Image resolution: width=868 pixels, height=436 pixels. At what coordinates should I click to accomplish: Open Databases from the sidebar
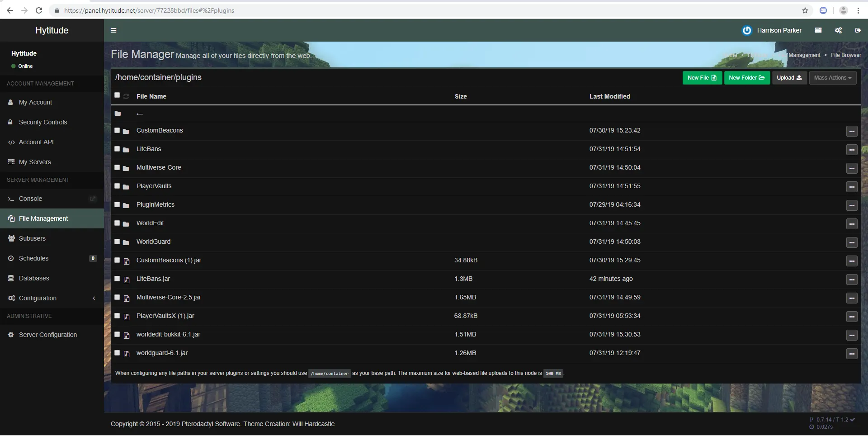(34, 278)
